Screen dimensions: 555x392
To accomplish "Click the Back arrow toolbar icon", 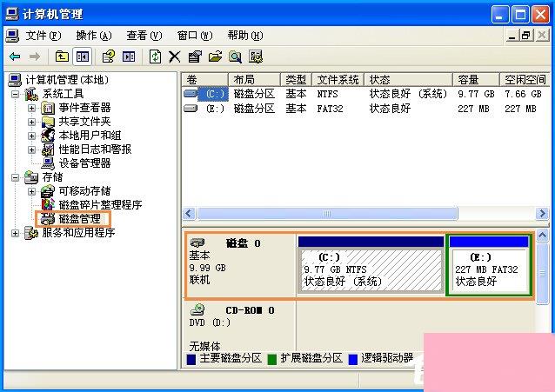I will pyautogui.click(x=15, y=56).
